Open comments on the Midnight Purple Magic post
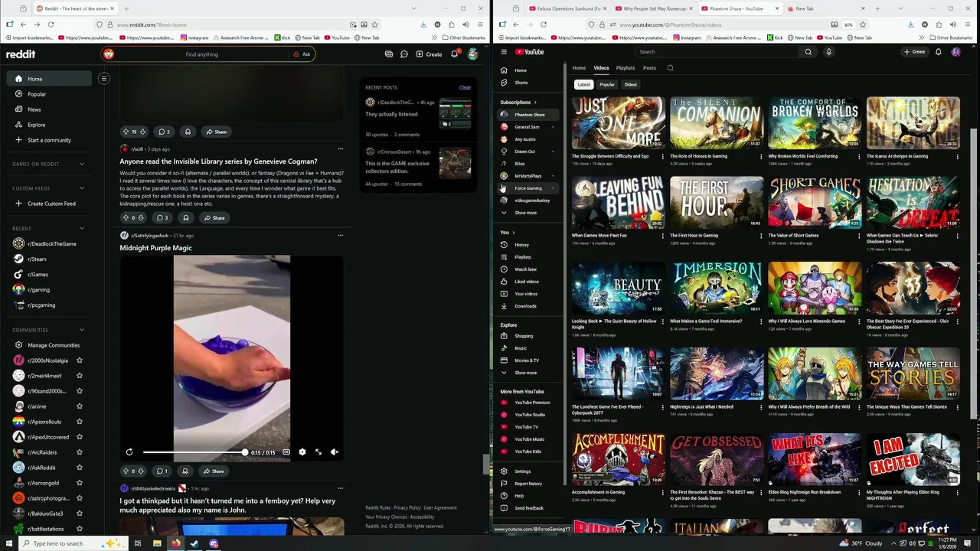This screenshot has height=551, width=980. click(162, 471)
